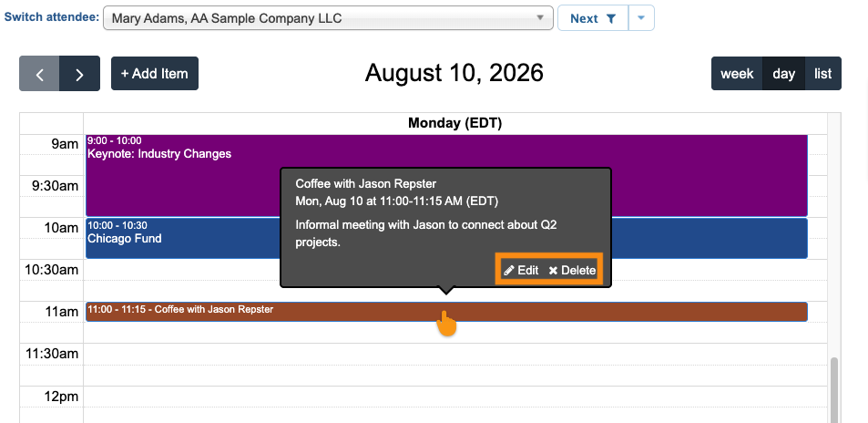Click the Next attendee button
This screenshot has height=423, width=868.
[593, 17]
